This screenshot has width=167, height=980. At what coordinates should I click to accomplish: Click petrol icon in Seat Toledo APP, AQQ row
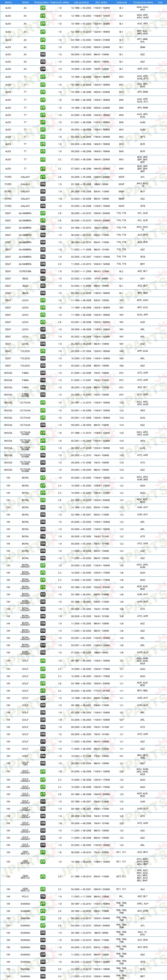(43, 351)
